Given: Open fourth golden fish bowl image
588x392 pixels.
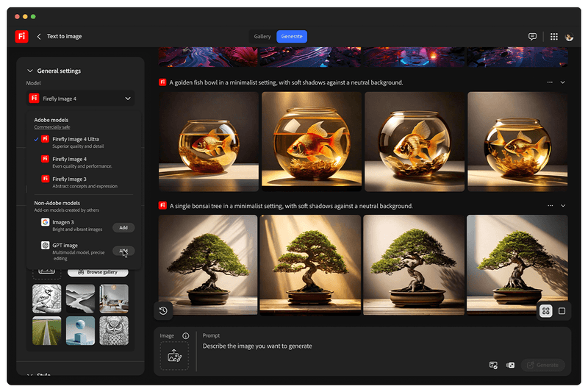Looking at the screenshot, I should 517,141.
